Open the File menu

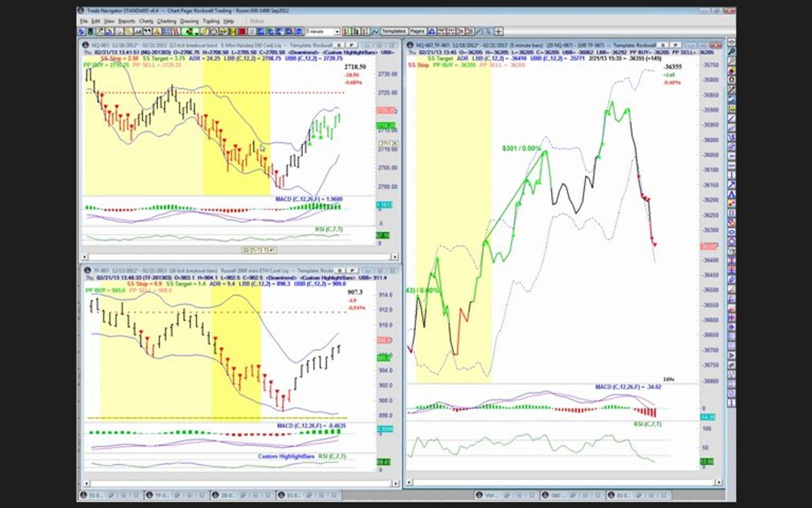83,21
